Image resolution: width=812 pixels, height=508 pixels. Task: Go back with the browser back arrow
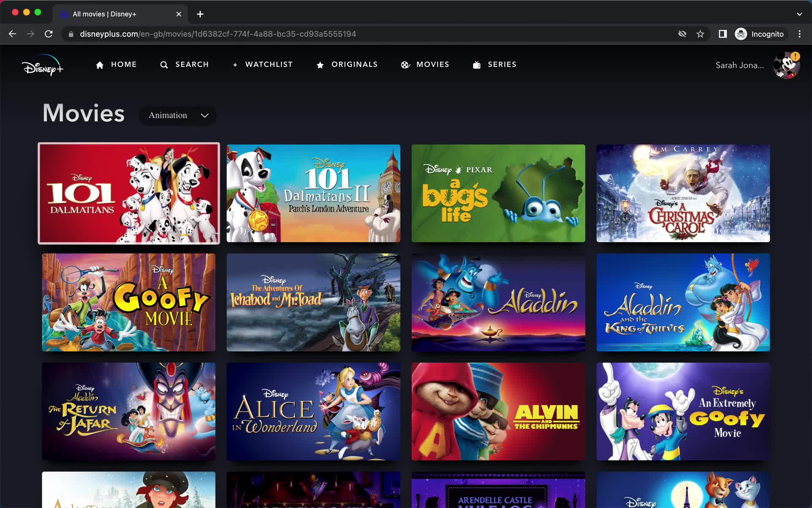tap(12, 34)
